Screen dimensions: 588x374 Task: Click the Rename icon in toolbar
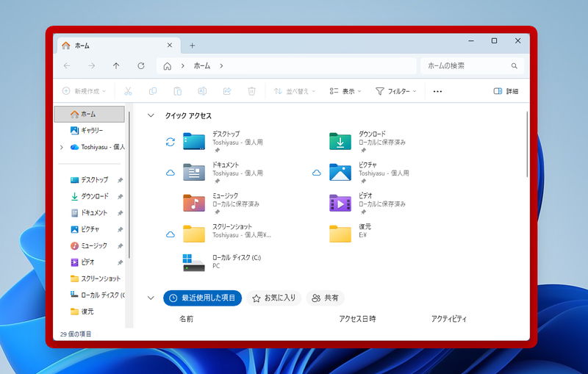point(202,91)
